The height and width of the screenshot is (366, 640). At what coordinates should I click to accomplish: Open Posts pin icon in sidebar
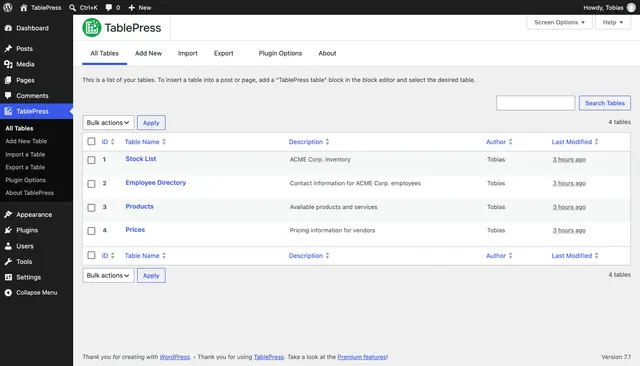tap(8, 49)
